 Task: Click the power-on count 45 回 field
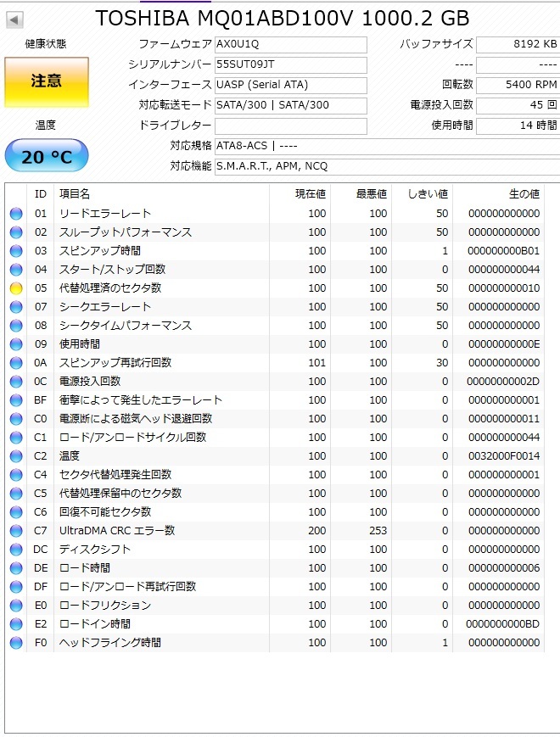coord(518,105)
